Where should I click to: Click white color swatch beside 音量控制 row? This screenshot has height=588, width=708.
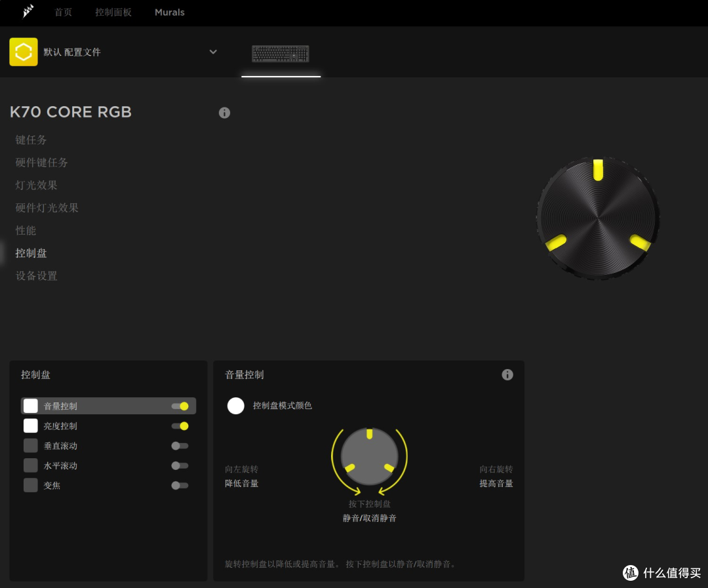pos(31,406)
